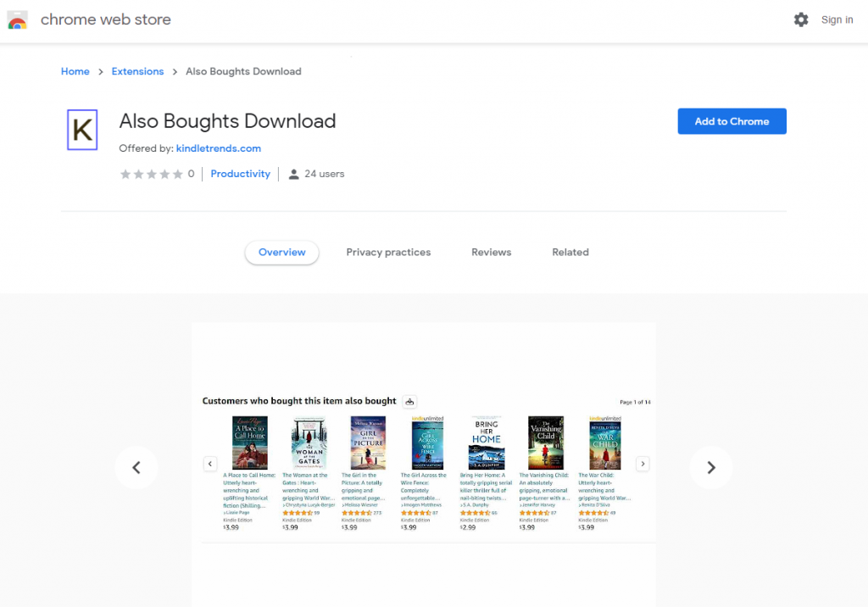Open the Productivity category link
This screenshot has height=607, width=868.
(240, 174)
